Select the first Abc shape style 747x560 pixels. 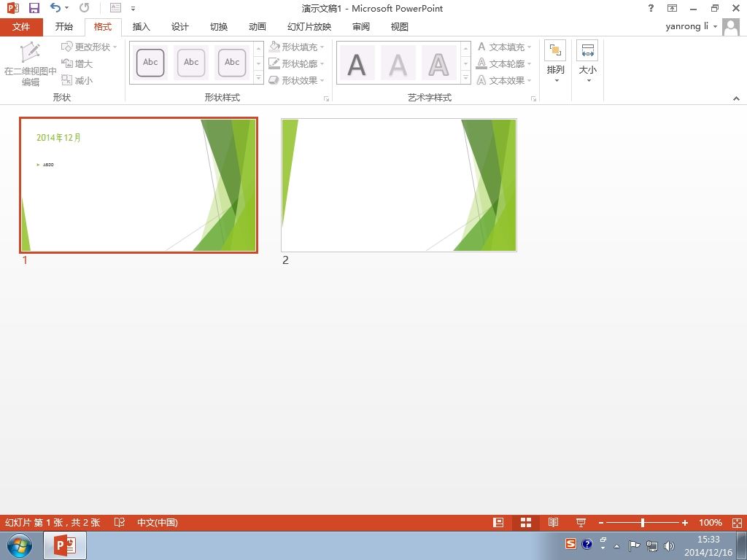pos(150,62)
